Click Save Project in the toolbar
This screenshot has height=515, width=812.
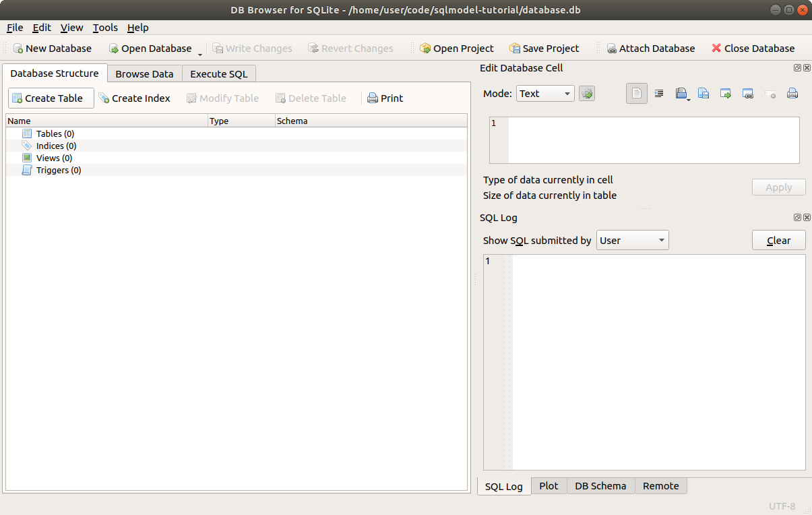(x=544, y=49)
